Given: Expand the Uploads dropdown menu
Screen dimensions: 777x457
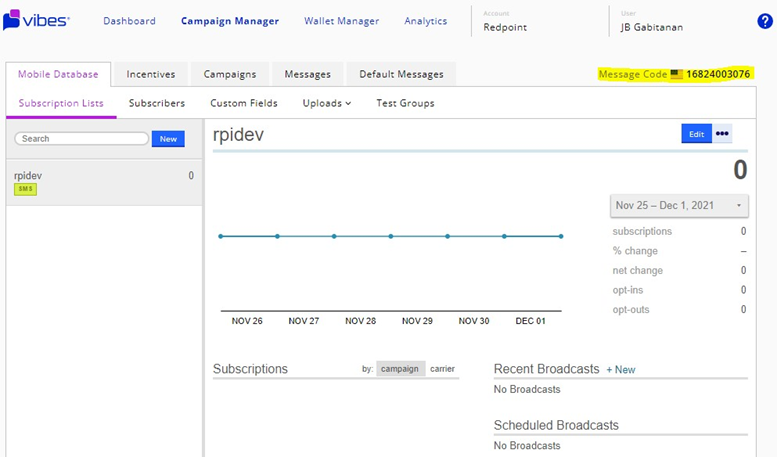Looking at the screenshot, I should tap(327, 103).
